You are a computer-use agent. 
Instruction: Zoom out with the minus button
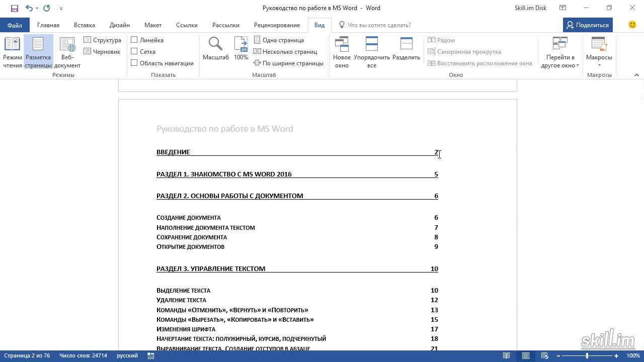coord(558,356)
